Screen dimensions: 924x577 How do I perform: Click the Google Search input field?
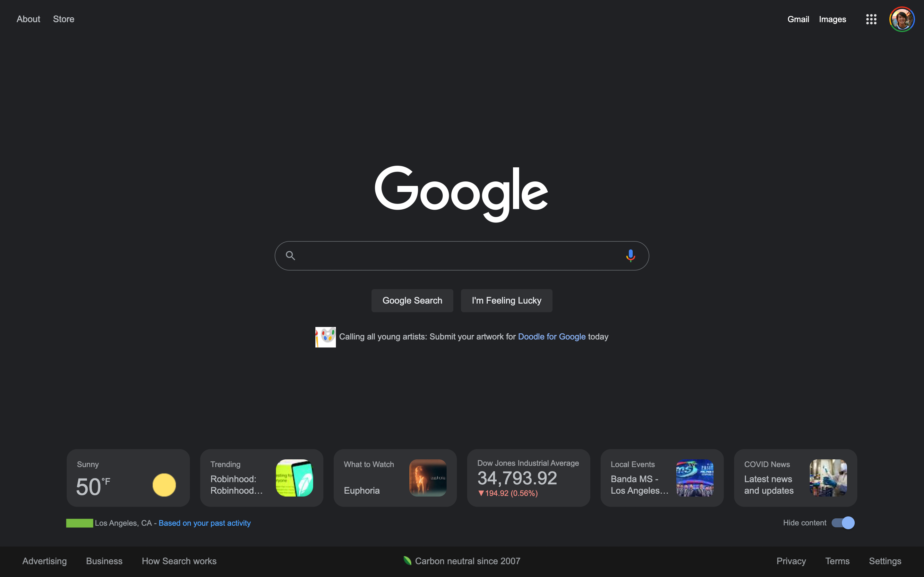pos(462,255)
